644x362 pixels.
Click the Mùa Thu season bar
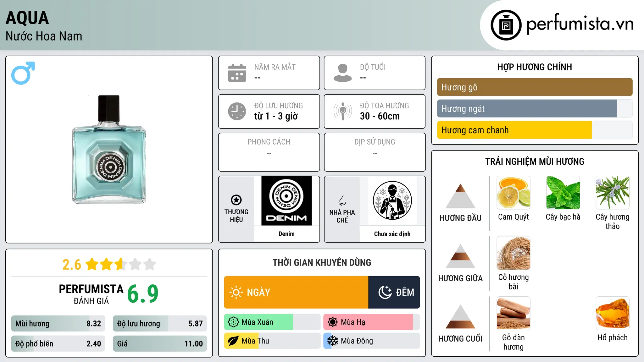(272, 341)
